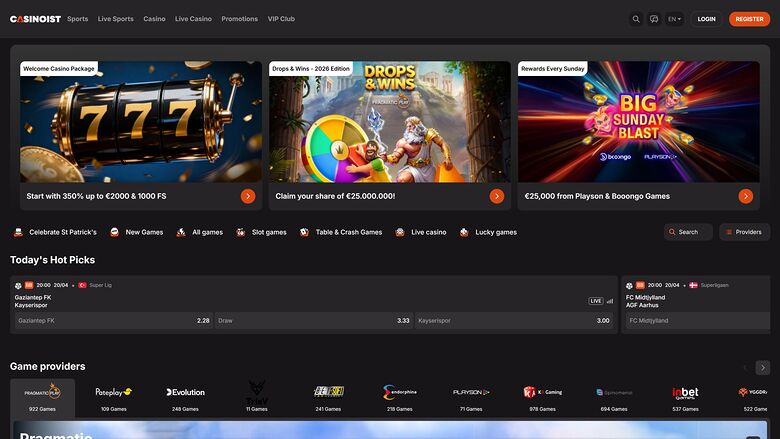Click the orange REGISTER button
The width and height of the screenshot is (780, 439).
tap(749, 19)
